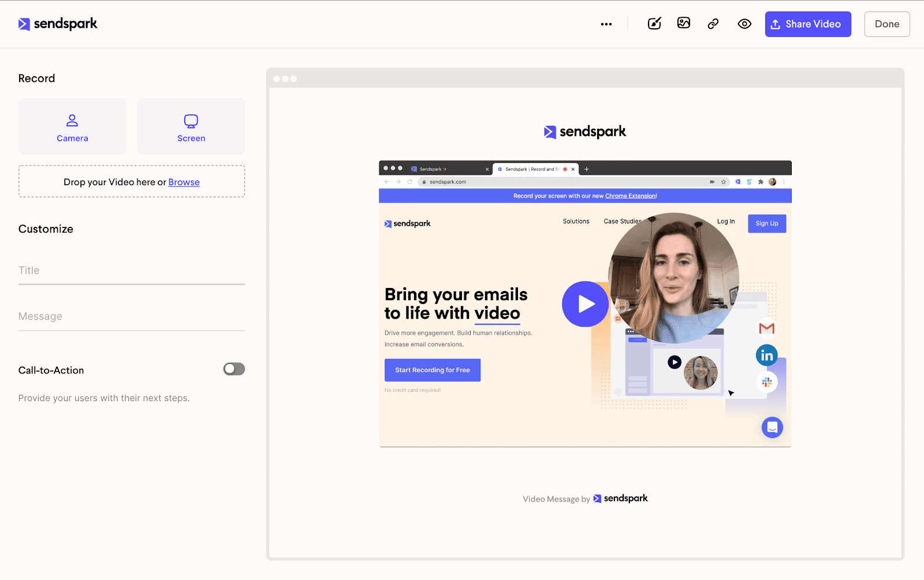The width and height of the screenshot is (924, 580).
Task: Click the LinkedIn icon in the preview
Action: tap(767, 356)
